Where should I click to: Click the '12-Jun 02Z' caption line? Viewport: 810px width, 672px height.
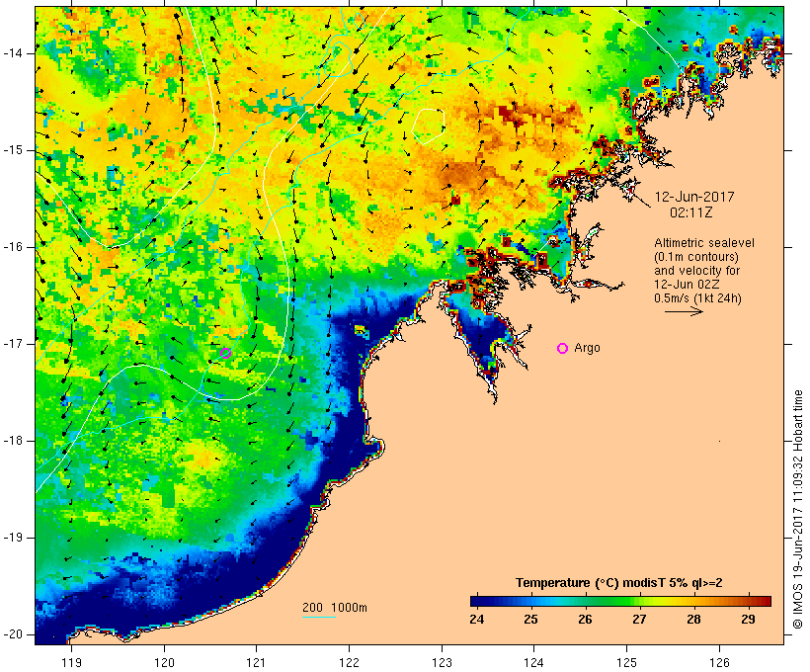[x=688, y=285]
